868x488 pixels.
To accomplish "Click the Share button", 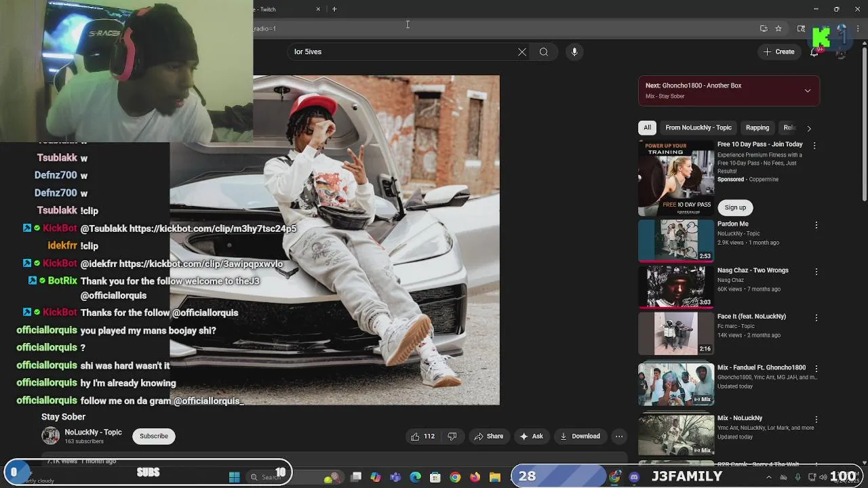I will point(489,436).
